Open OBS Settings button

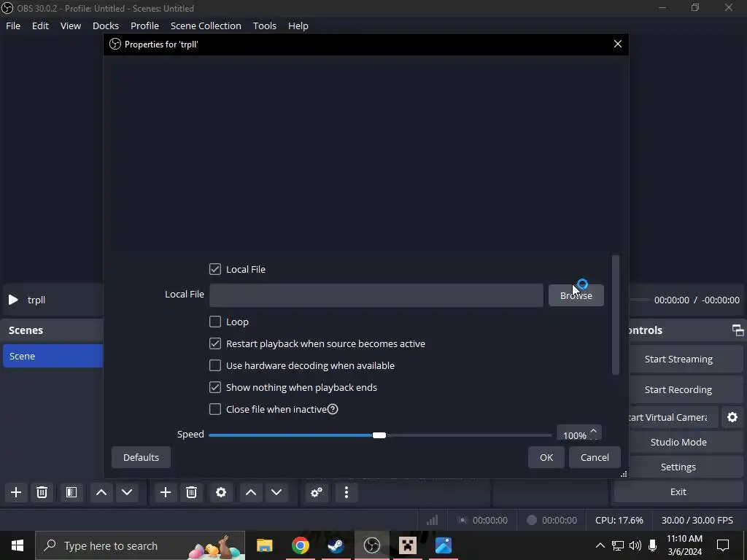tap(678, 467)
